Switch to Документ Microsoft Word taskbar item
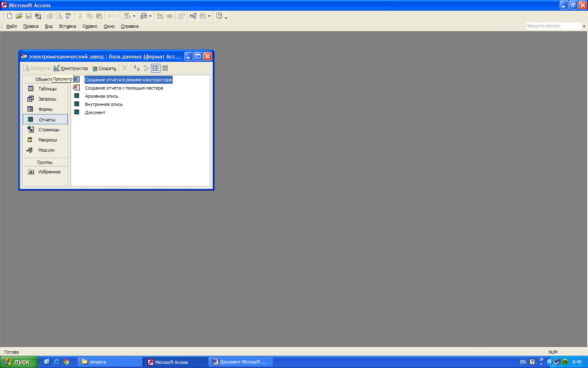 [x=241, y=362]
